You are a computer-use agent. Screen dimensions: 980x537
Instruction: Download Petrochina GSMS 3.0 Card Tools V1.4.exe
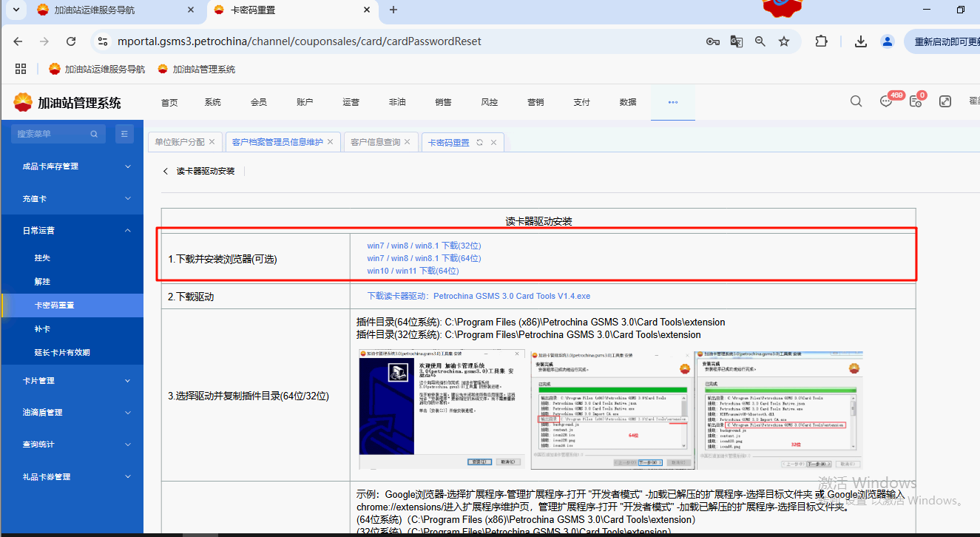click(x=479, y=296)
